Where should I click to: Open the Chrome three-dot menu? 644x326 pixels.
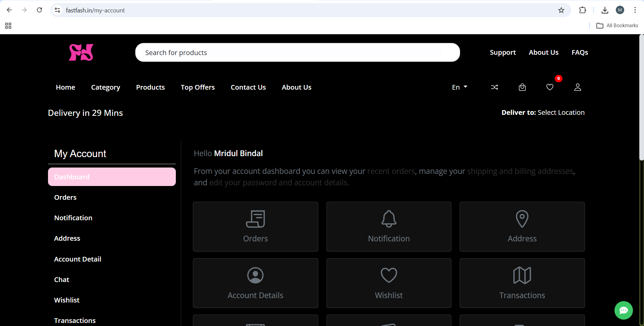635,10
